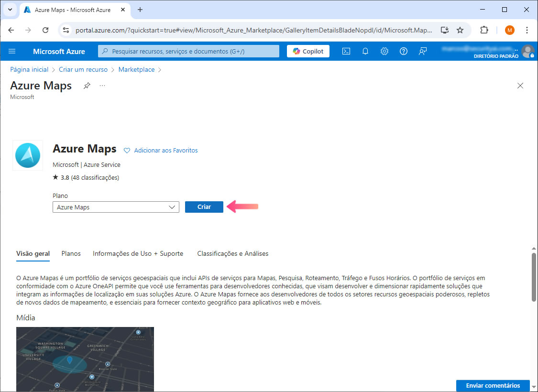Close the Azure Maps blade
The width and height of the screenshot is (538, 392).
(520, 86)
